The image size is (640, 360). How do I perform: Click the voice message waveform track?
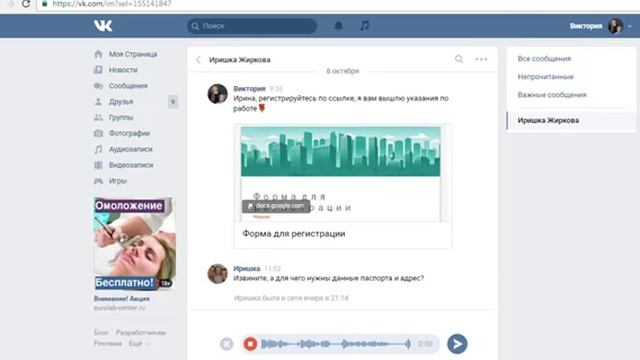(x=336, y=344)
